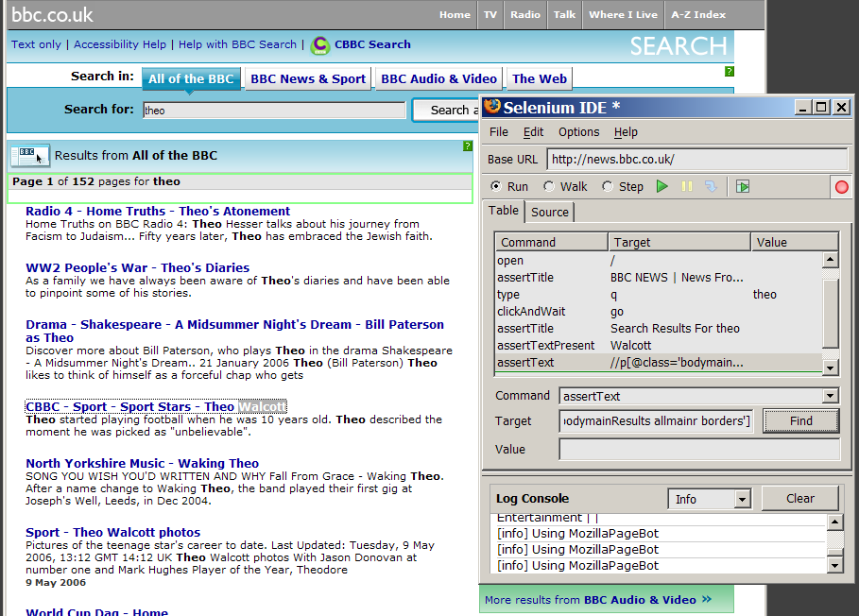Screen dimensions: 859x616
Task: Open the Command combo box dropdown arrow
Action: [x=830, y=396]
